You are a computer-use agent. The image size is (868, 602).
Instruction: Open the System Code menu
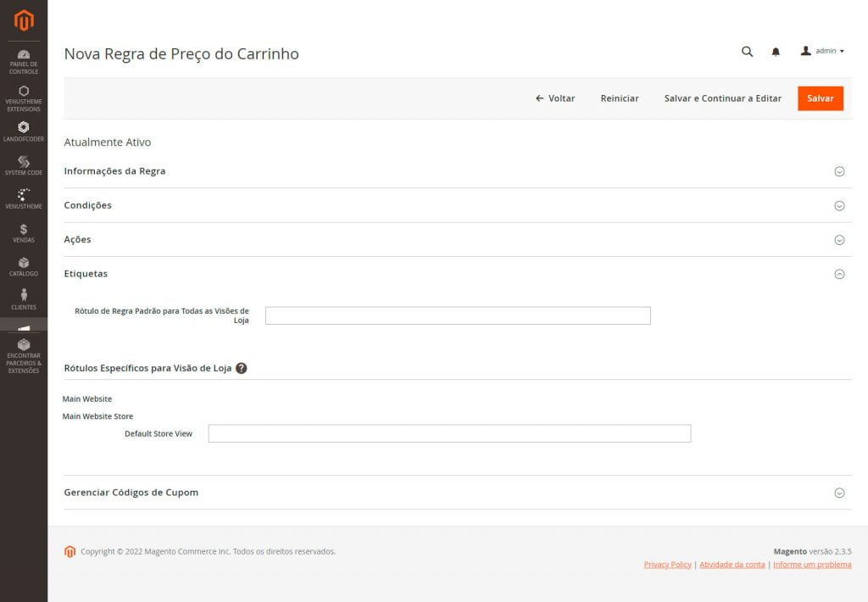pyautogui.click(x=24, y=166)
